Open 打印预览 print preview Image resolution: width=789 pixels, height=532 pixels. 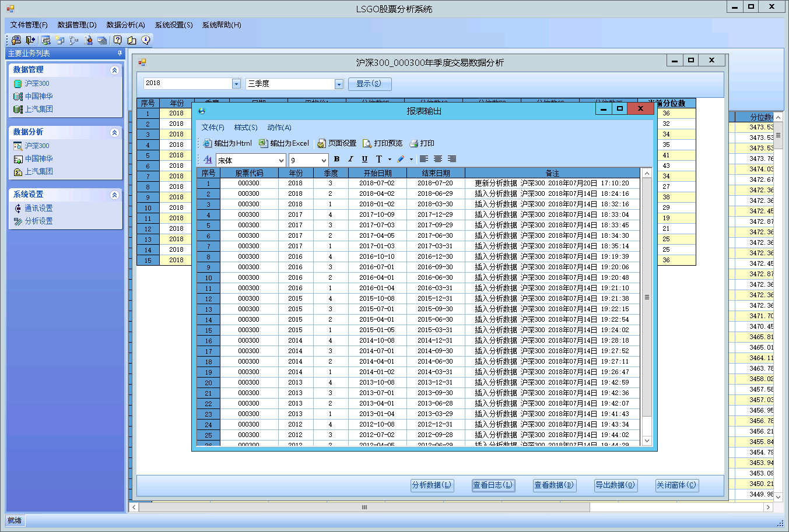(383, 143)
